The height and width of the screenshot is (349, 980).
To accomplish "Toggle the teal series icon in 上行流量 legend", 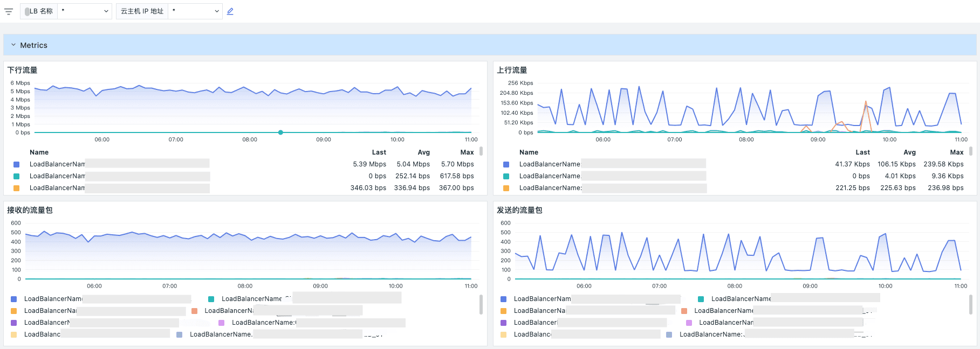I will click(506, 176).
